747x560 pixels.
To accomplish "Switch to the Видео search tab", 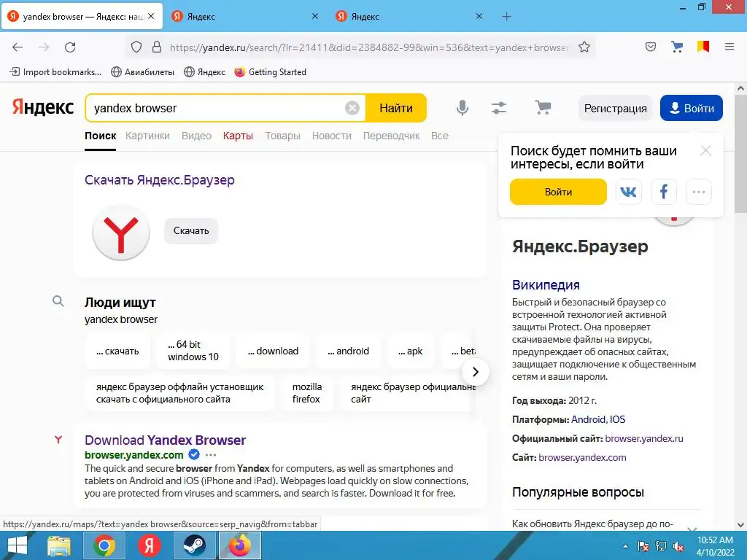I will (x=196, y=136).
